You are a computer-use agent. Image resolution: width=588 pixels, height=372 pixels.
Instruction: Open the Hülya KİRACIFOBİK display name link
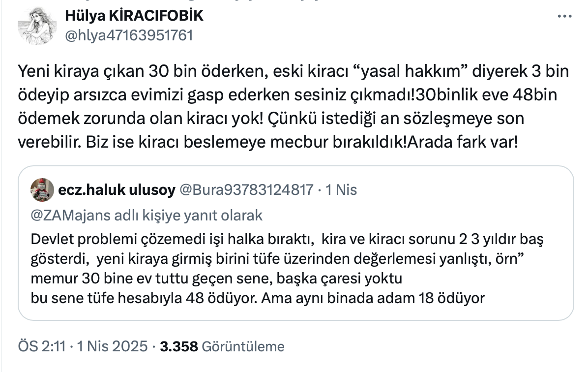134,16
